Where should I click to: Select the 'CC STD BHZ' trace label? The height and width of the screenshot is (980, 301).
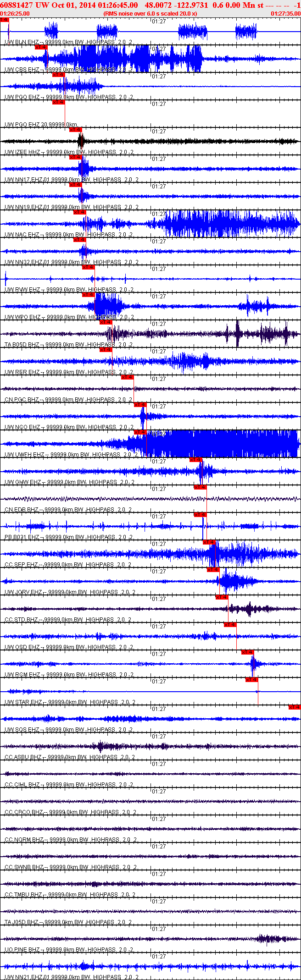(22, 620)
